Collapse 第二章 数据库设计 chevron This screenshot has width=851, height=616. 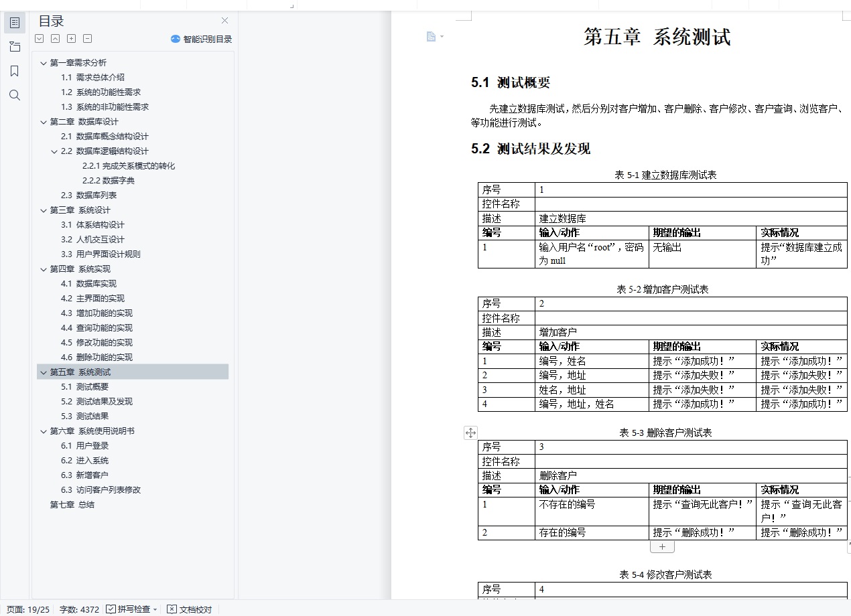pyautogui.click(x=44, y=122)
